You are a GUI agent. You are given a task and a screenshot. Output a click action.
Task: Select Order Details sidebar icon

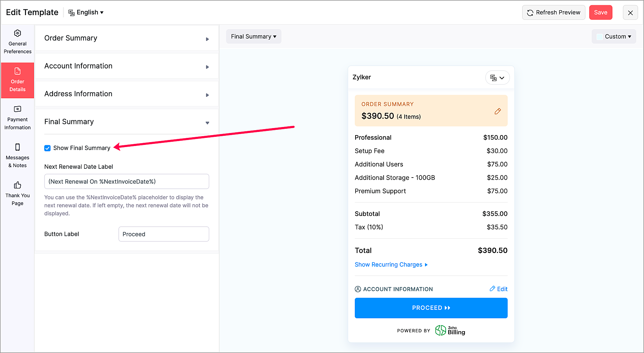tap(18, 72)
